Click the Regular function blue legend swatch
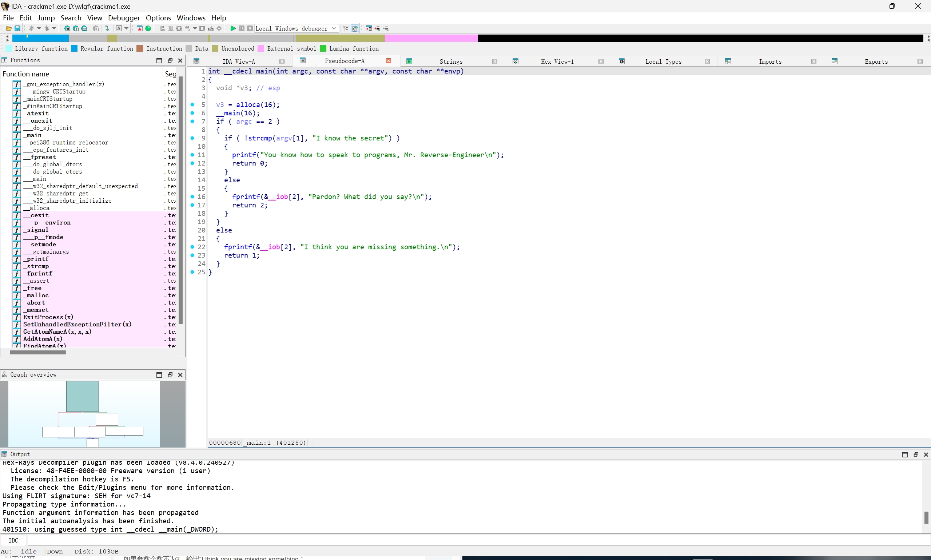The image size is (931, 560). coord(74,48)
